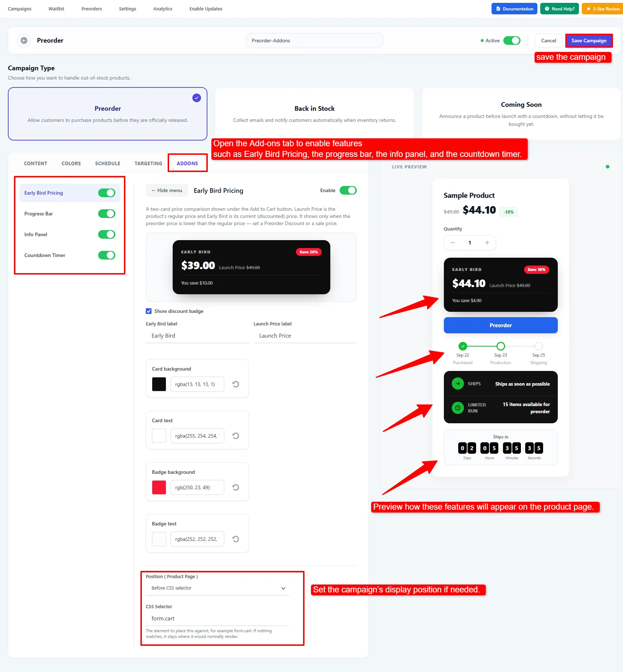Click the back arrow next to Preorder
This screenshot has width=623, height=672.
click(x=24, y=40)
